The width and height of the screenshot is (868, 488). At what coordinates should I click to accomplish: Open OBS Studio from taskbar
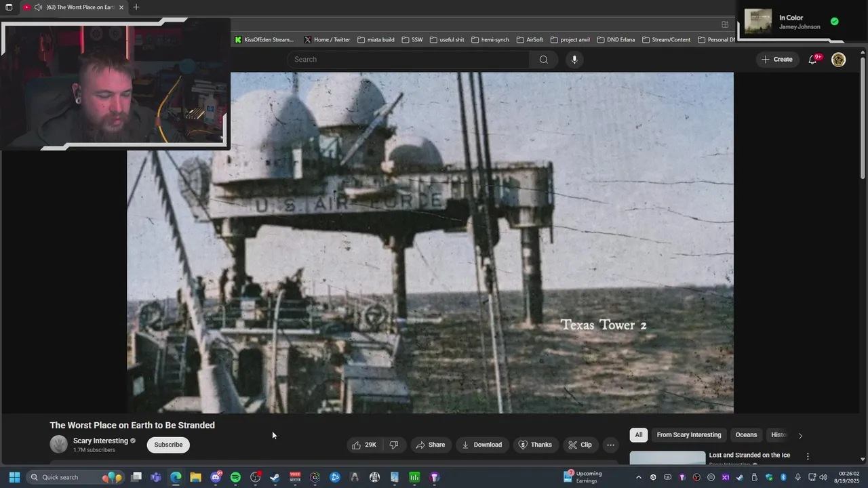pos(255,477)
